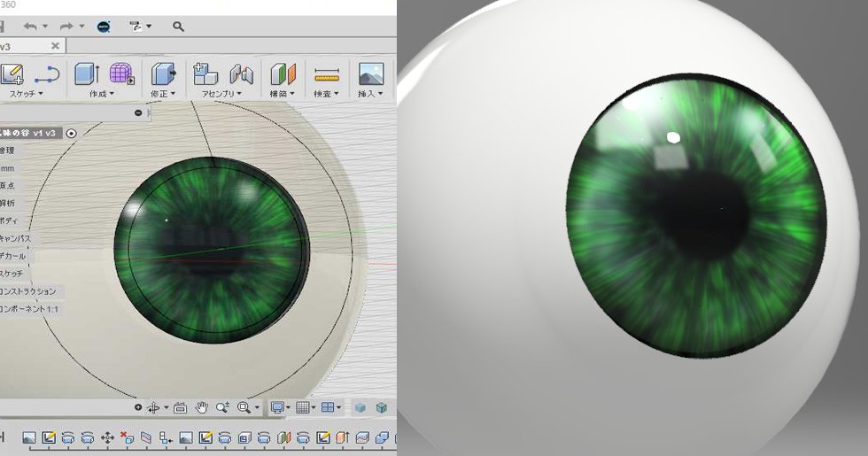Image resolution: width=868 pixels, height=456 pixels.
Task: Select the combine feature at the timeline end
Action: tap(382, 438)
